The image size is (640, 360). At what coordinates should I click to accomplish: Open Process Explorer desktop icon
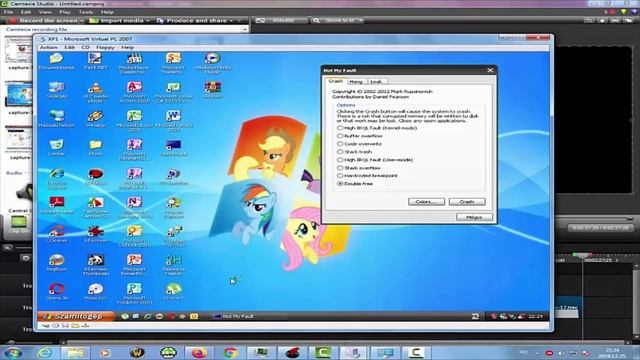(x=173, y=207)
